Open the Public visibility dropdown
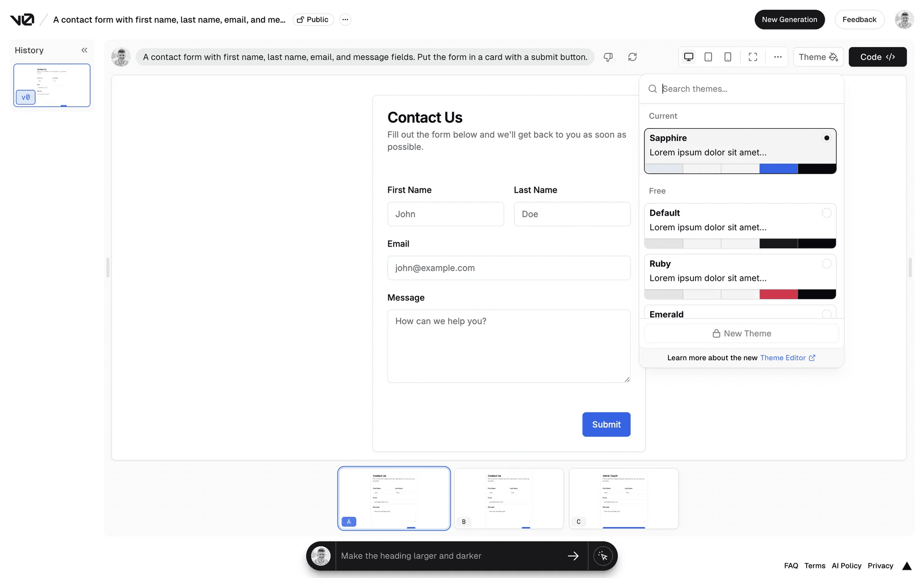This screenshot has width=924, height=578. pyautogui.click(x=313, y=20)
